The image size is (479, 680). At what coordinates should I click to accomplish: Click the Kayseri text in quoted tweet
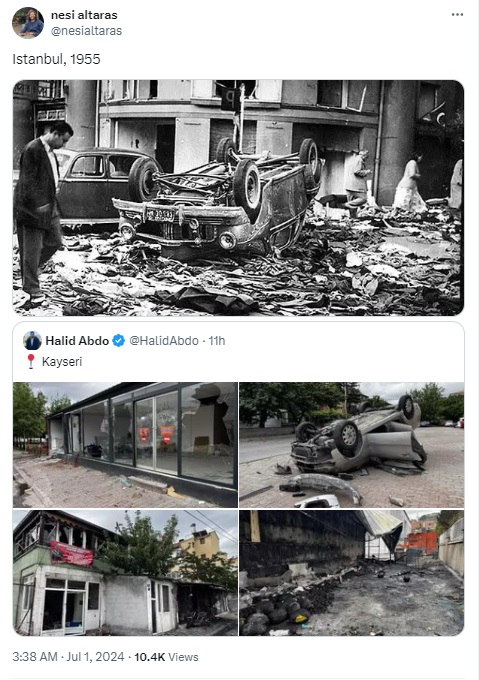coord(62,361)
